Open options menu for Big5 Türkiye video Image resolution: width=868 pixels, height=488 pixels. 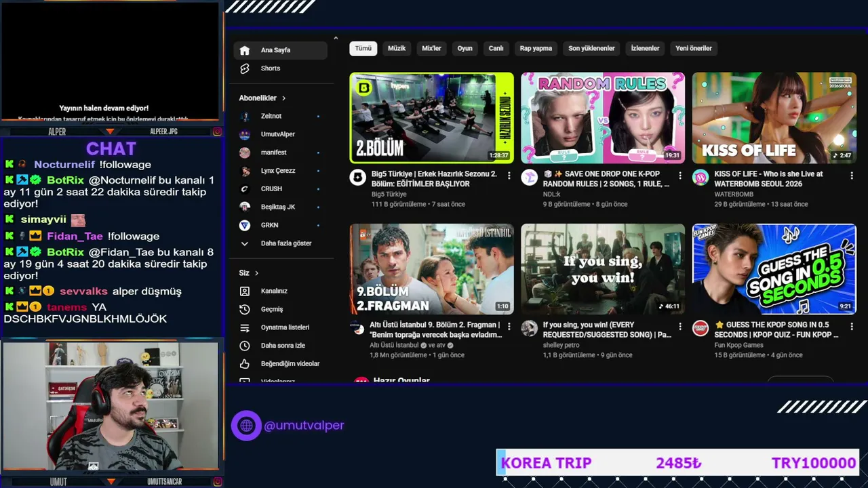coord(509,176)
